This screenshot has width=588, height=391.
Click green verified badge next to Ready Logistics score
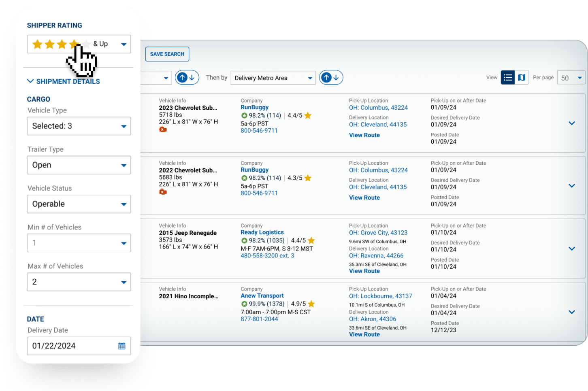[244, 240]
